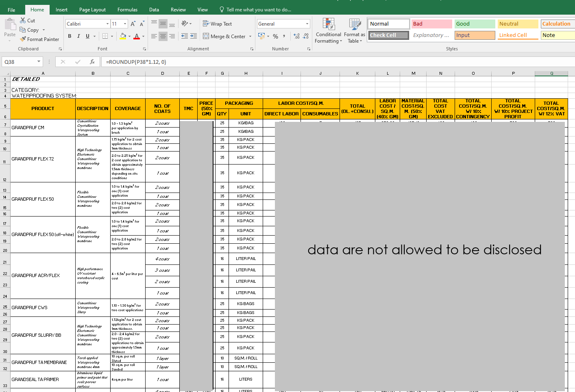Apply the Neutral yellow cell style
Screen dimensions: 575x392
point(518,24)
